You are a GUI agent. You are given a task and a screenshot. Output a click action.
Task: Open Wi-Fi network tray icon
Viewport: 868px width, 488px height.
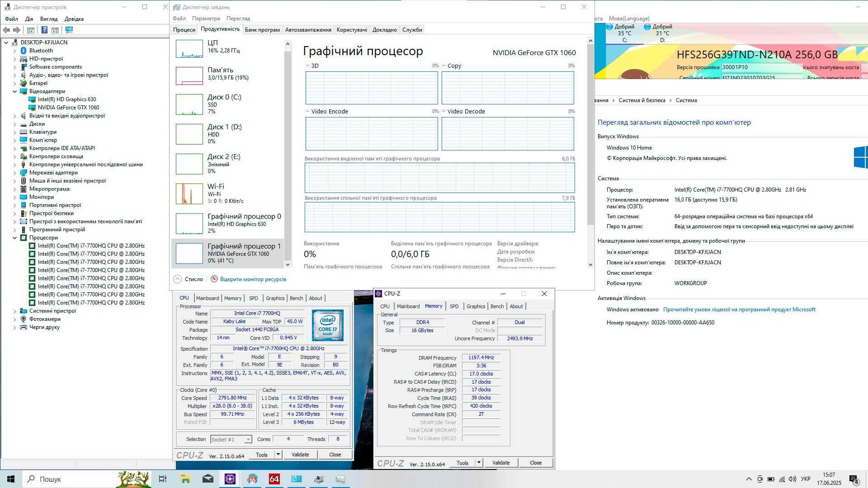[782, 479]
